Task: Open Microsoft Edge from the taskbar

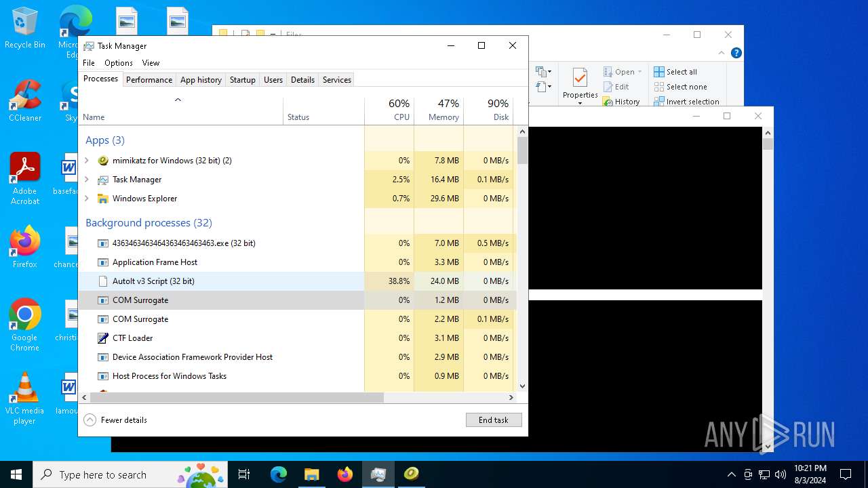Action: pyautogui.click(x=279, y=474)
